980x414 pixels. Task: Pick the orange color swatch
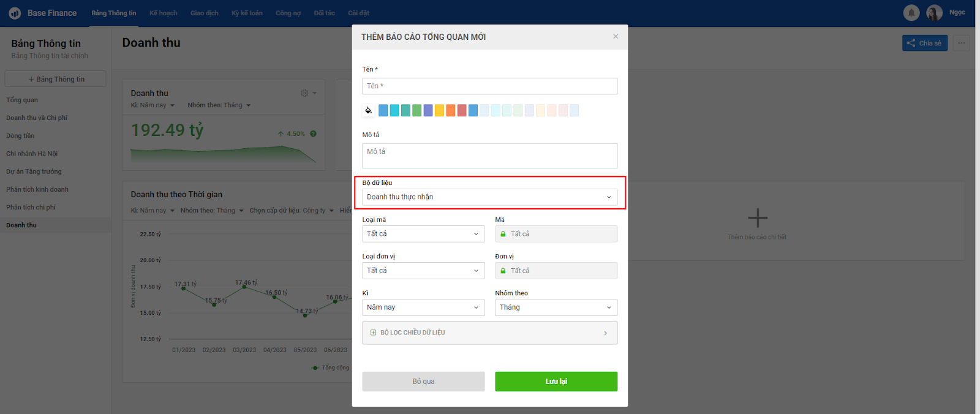pyautogui.click(x=450, y=110)
